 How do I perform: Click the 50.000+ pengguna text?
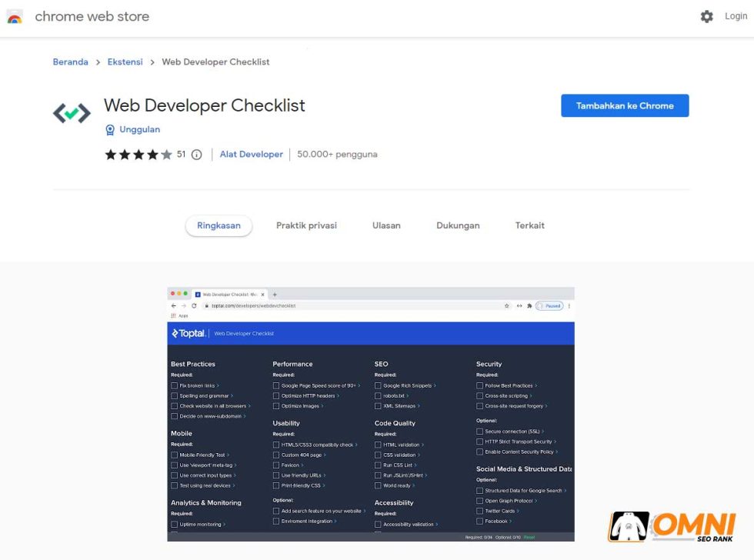point(337,155)
